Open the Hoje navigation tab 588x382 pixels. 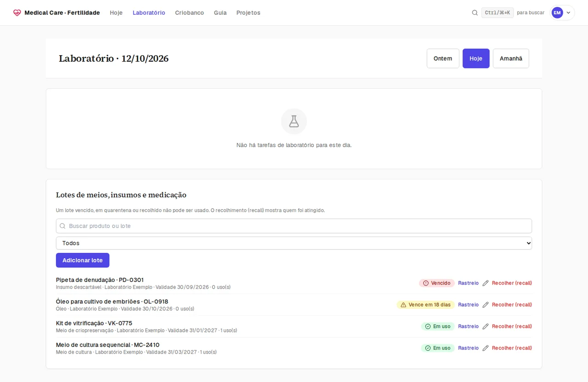(x=116, y=13)
